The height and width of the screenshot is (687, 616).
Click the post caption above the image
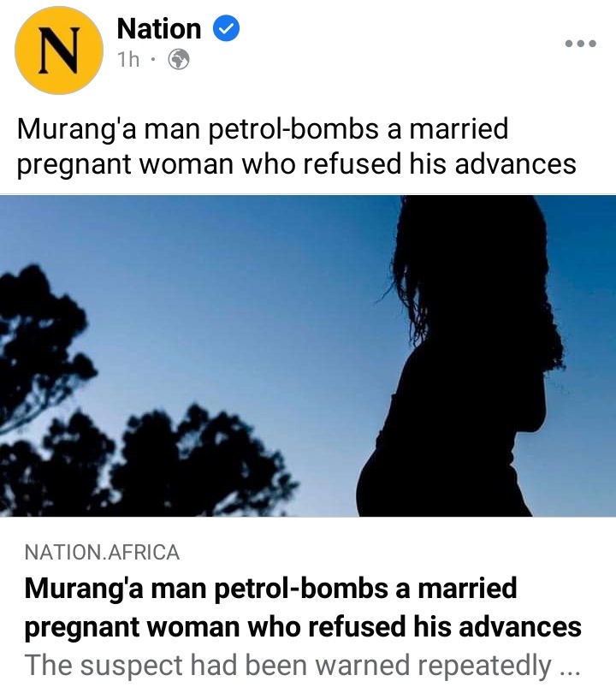click(x=296, y=146)
